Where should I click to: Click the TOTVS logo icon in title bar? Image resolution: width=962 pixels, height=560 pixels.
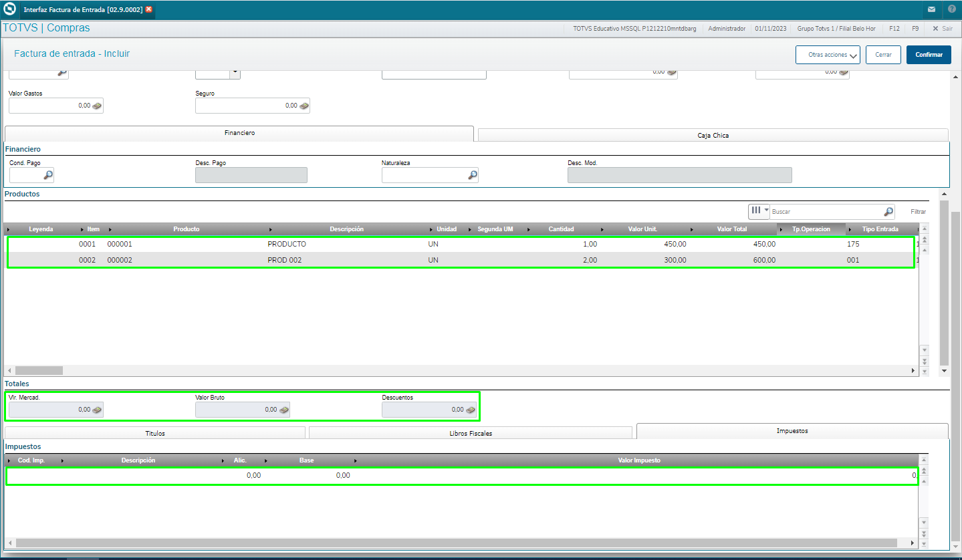coord(9,9)
